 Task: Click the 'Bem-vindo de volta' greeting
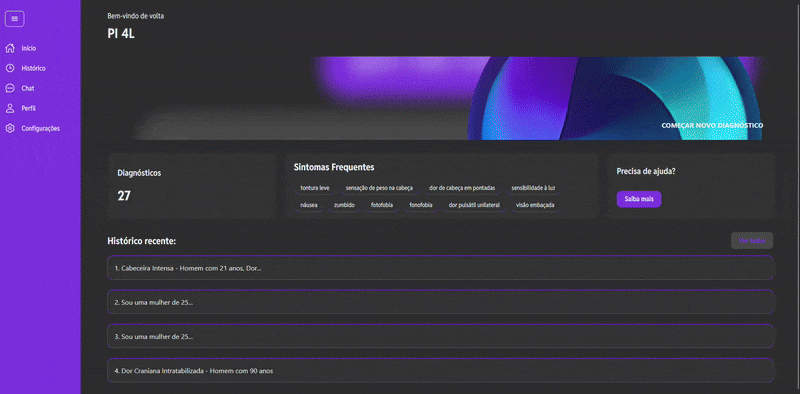136,16
